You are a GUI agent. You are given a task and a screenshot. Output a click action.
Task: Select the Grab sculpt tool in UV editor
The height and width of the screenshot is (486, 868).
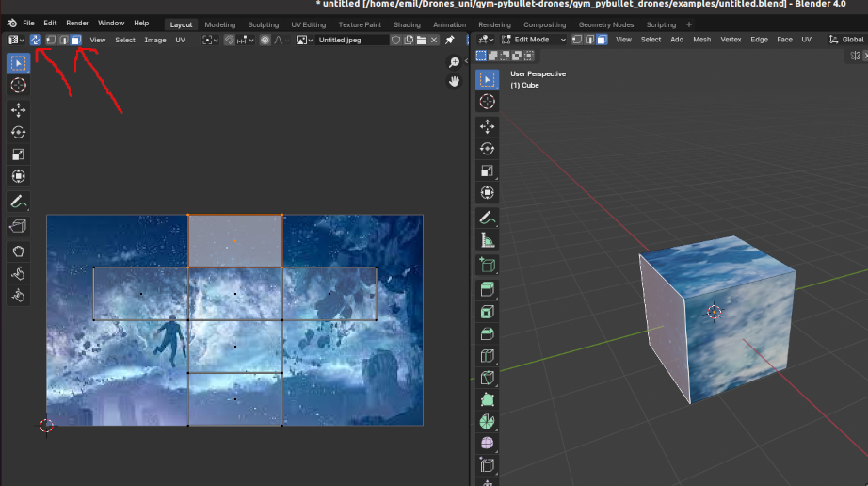pyautogui.click(x=18, y=251)
